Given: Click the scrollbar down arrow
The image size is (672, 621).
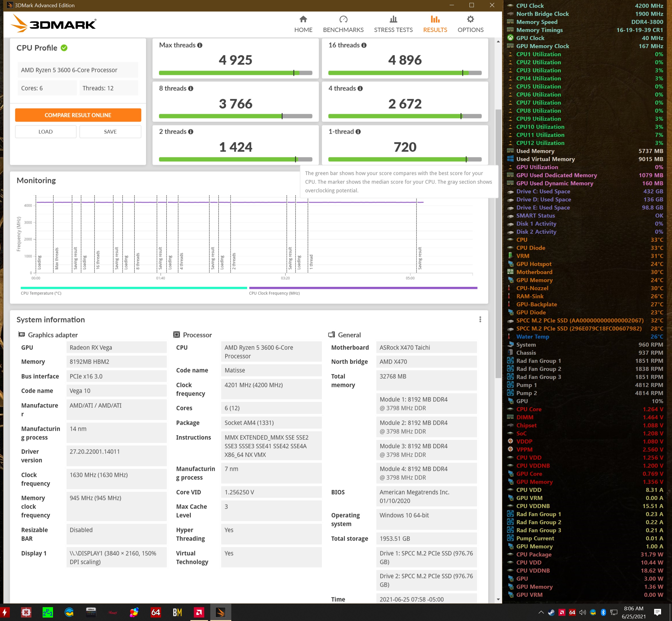Looking at the screenshot, I should (498, 599).
